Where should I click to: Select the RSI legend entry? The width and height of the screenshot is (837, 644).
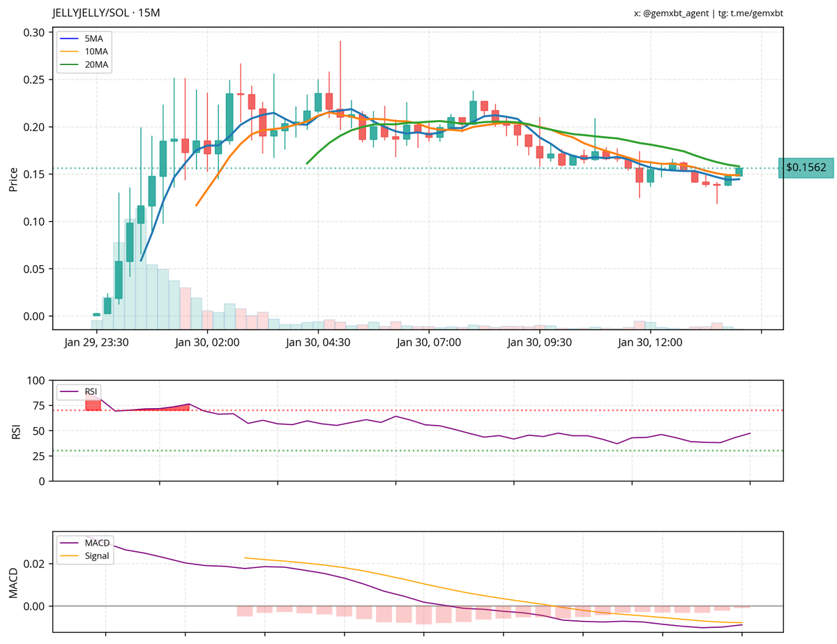click(79, 391)
